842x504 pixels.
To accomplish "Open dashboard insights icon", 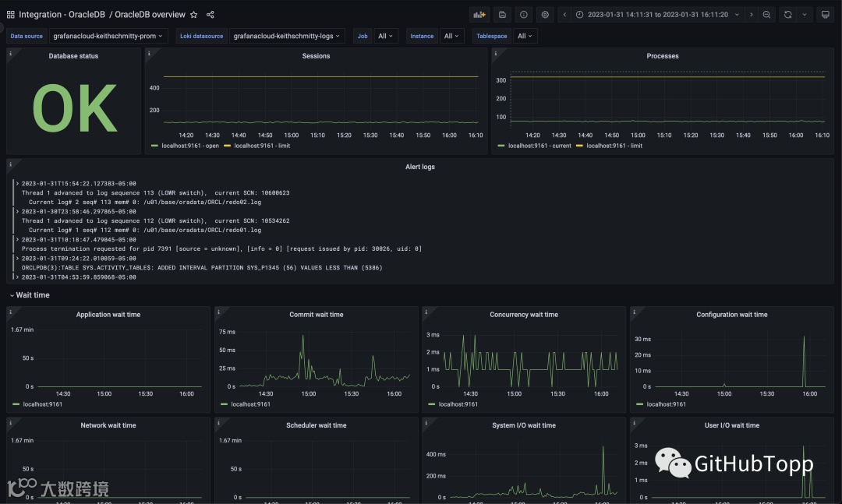I will [x=524, y=15].
